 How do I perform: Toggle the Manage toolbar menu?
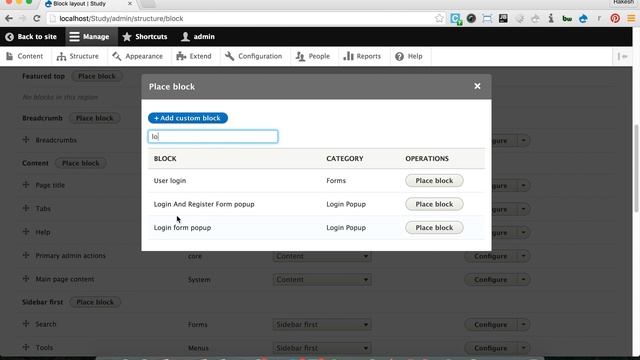click(x=89, y=37)
